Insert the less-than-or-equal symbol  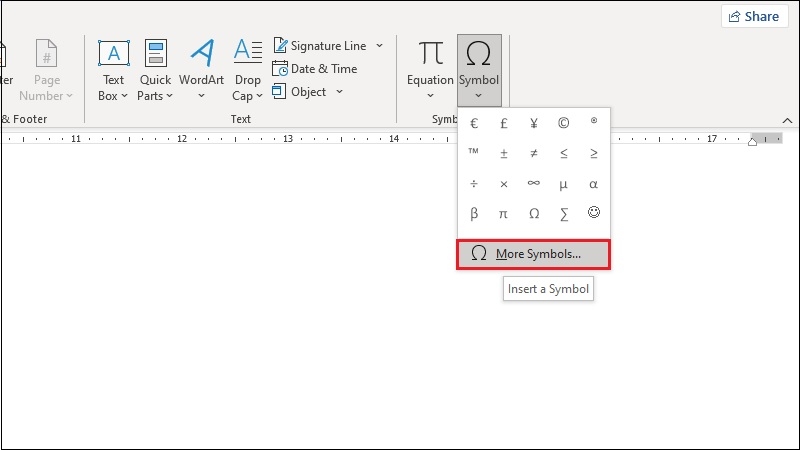(x=563, y=153)
